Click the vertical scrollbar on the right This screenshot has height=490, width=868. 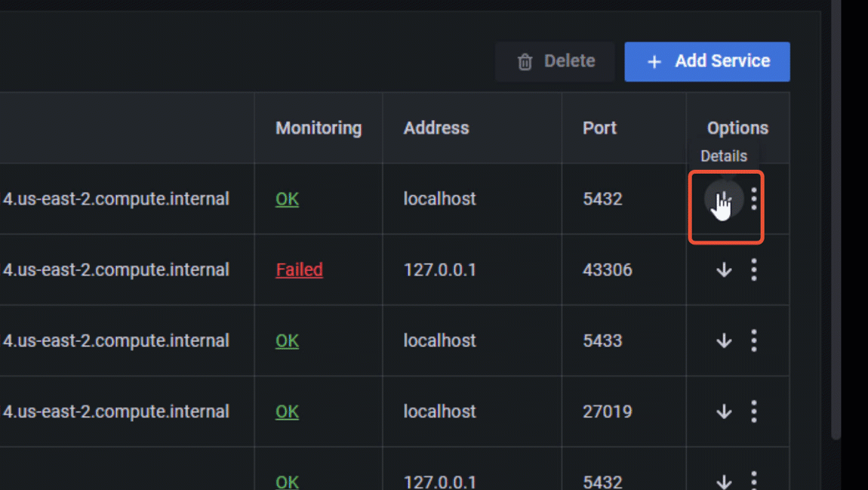pos(836,227)
